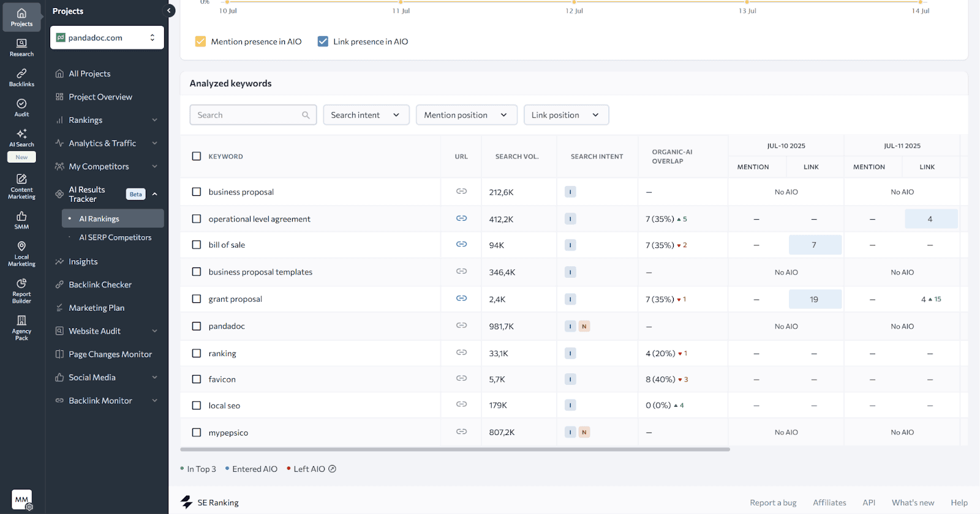Select all keywords via header checkbox
980x514 pixels.
[x=197, y=156]
